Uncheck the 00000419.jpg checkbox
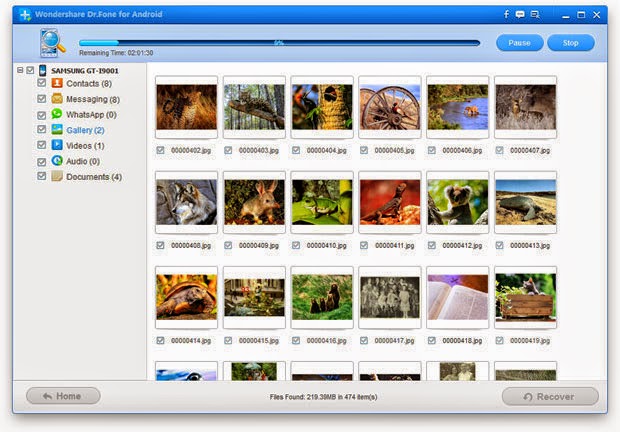 coord(499,340)
